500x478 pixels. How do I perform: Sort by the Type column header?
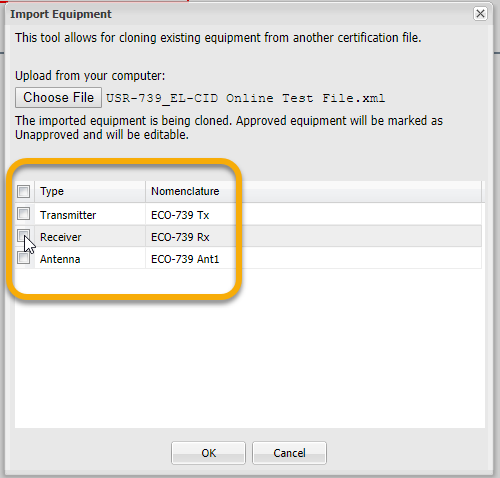(90, 191)
